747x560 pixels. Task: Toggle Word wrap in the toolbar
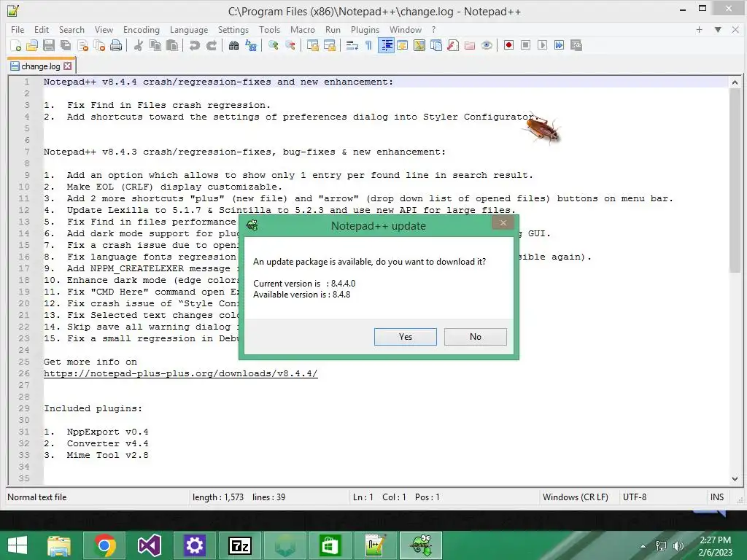tap(352, 46)
